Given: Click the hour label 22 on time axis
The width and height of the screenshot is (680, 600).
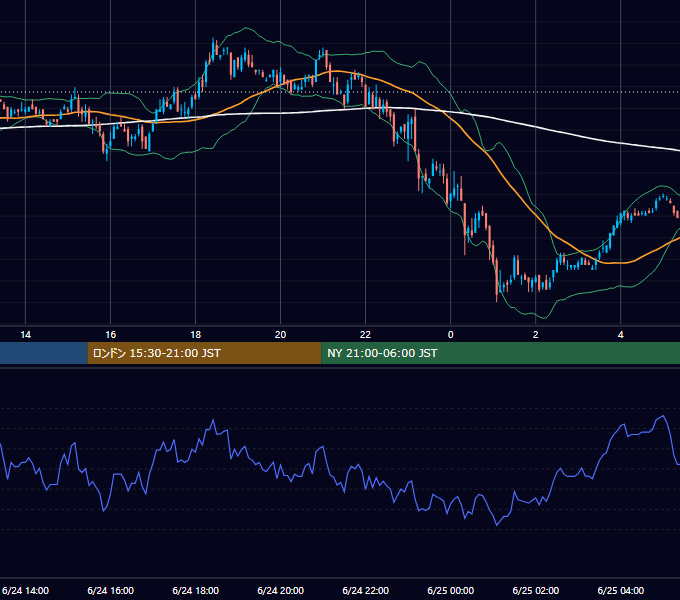Looking at the screenshot, I should tap(366, 335).
